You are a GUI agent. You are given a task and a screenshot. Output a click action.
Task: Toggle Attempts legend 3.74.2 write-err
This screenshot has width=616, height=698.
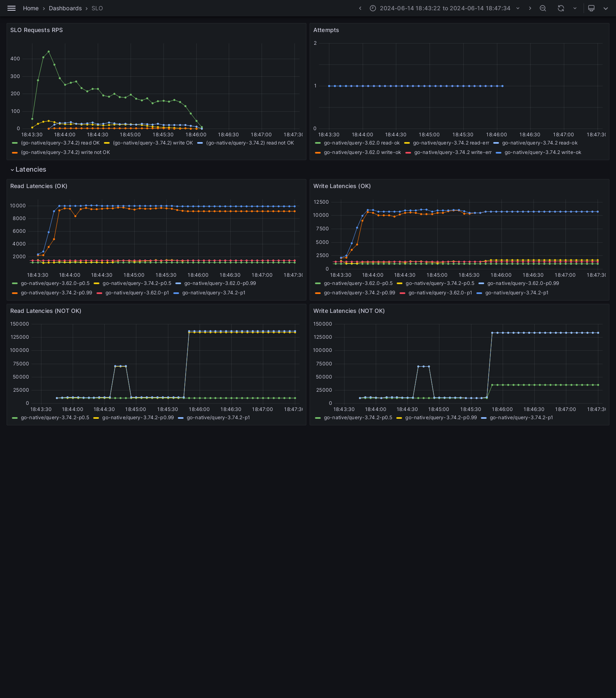pyautogui.click(x=453, y=152)
